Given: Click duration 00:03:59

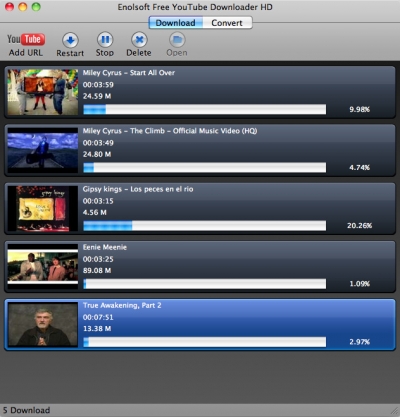Looking at the screenshot, I should pyautogui.click(x=98, y=85).
